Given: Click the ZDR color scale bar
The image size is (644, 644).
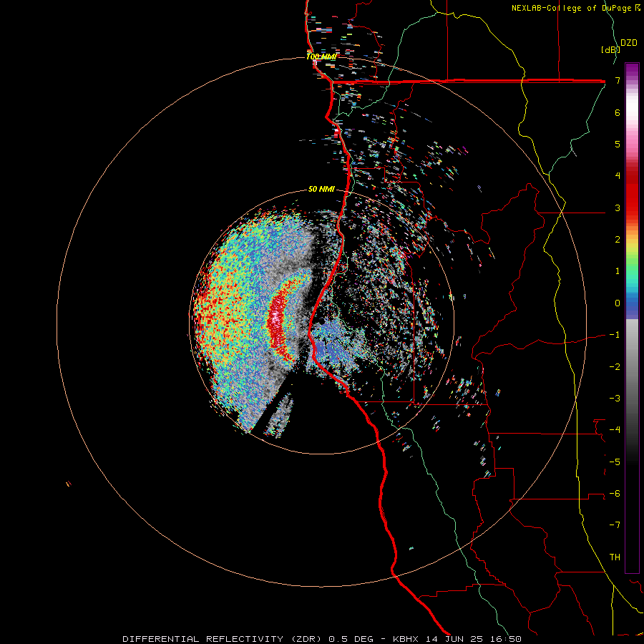Looking at the screenshot, I should coord(632,318).
